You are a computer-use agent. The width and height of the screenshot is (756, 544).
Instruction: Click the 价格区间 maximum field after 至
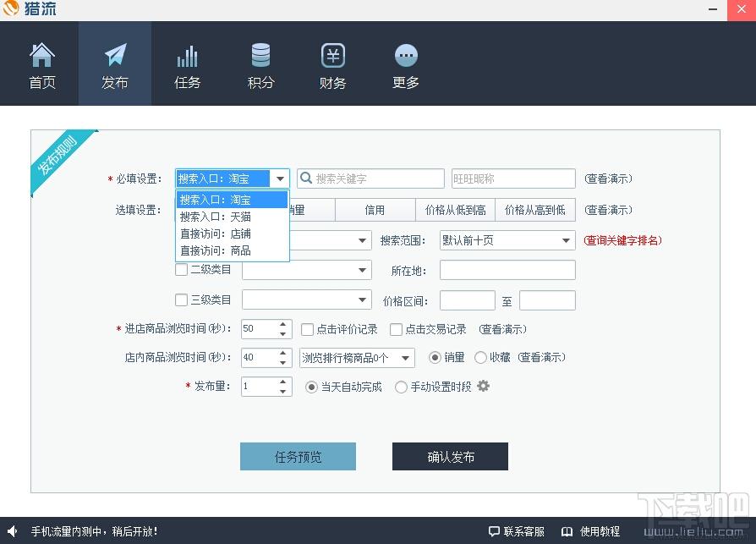(547, 300)
